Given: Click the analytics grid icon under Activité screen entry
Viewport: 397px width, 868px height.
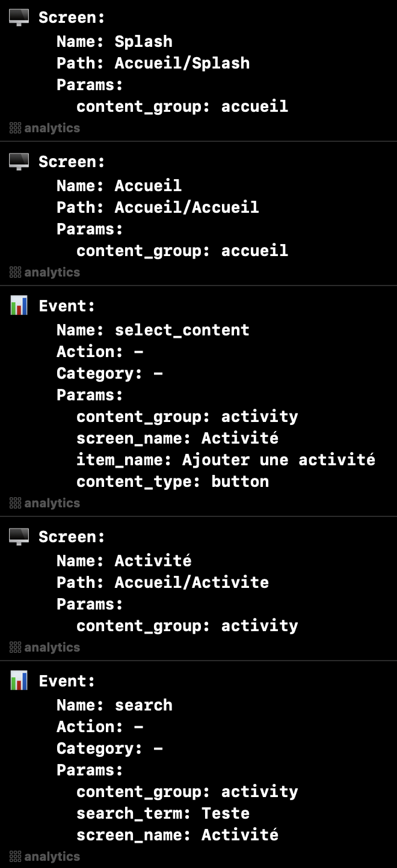Looking at the screenshot, I should click(x=16, y=647).
